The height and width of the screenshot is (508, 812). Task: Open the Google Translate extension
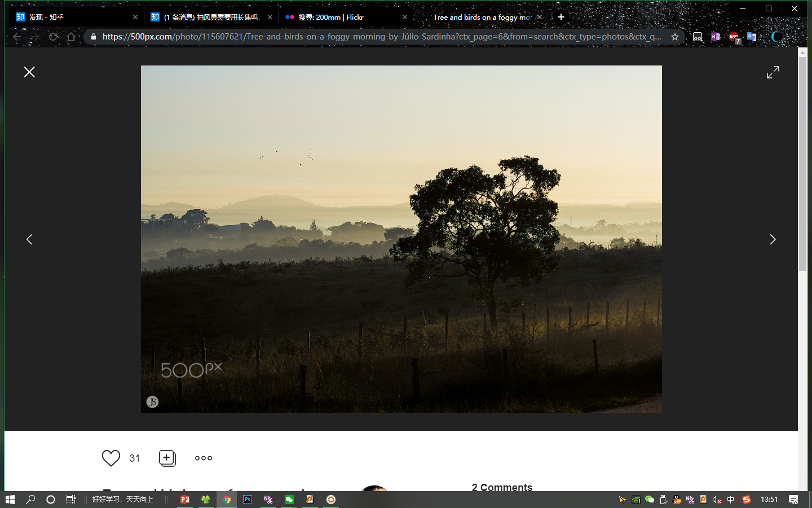pyautogui.click(x=752, y=37)
